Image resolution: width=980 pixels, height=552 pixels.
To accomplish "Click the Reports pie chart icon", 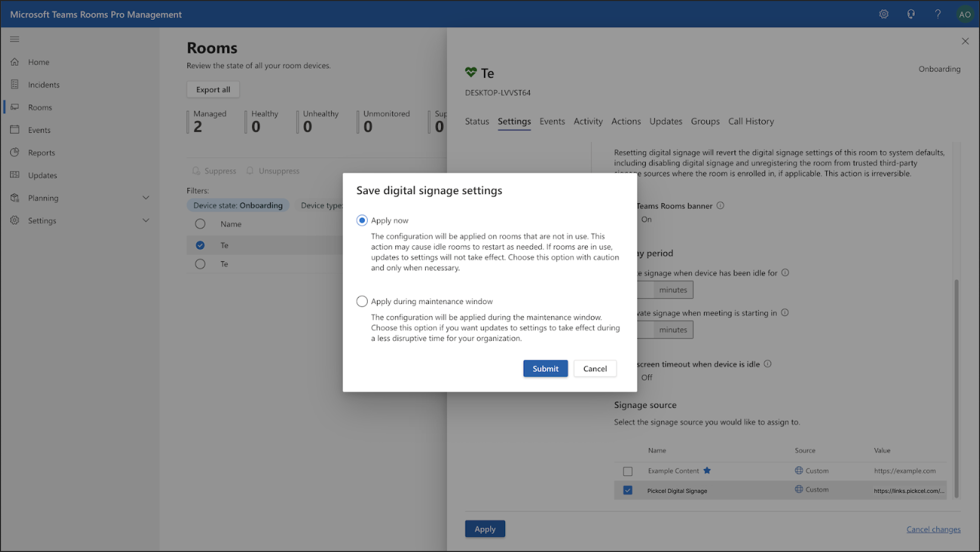I will 15,152.
